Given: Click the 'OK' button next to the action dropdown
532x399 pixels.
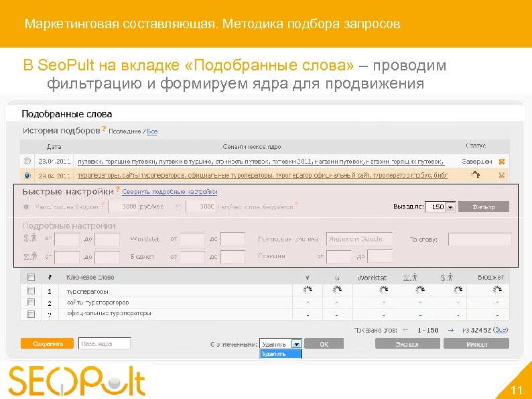Looking at the screenshot, I should pos(324,343).
